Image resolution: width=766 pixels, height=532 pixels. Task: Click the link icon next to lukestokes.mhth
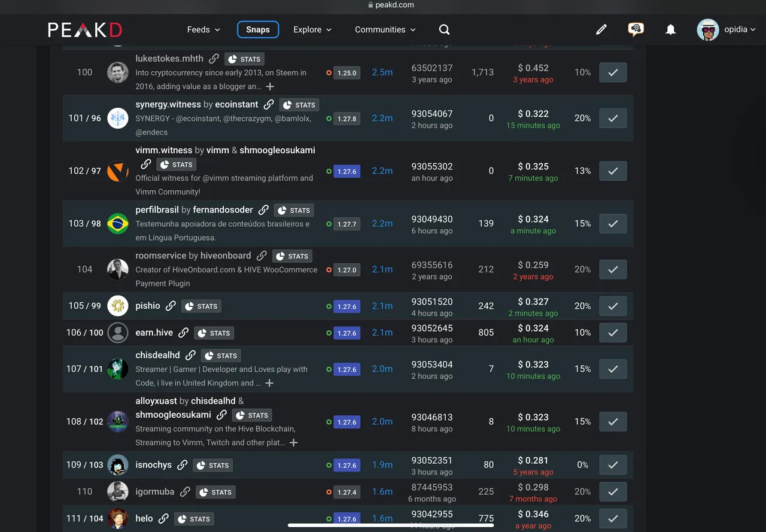pyautogui.click(x=214, y=59)
